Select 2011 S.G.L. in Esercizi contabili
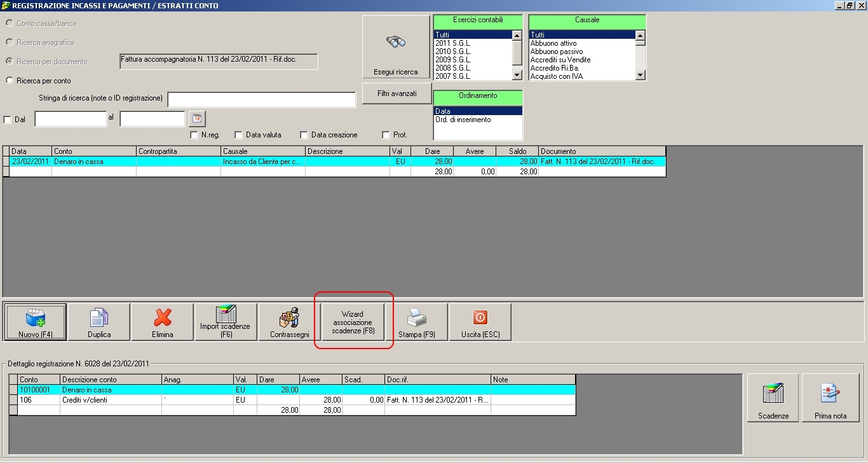 473,43
